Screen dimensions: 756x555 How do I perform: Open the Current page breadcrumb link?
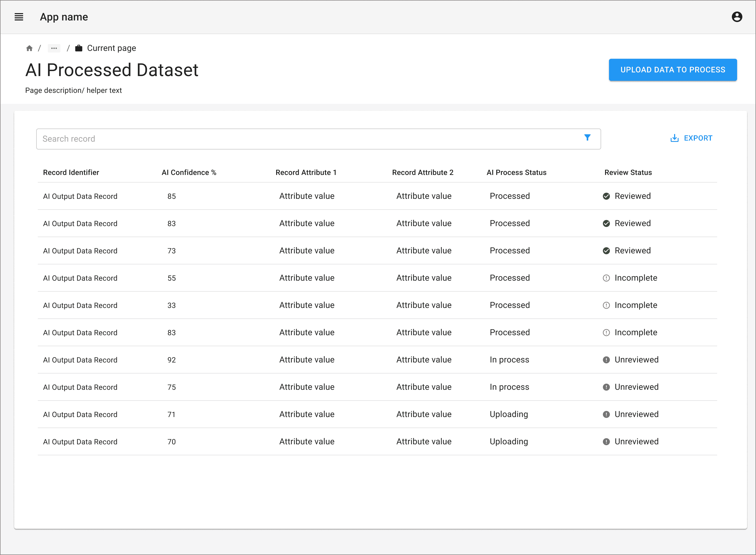pos(111,48)
